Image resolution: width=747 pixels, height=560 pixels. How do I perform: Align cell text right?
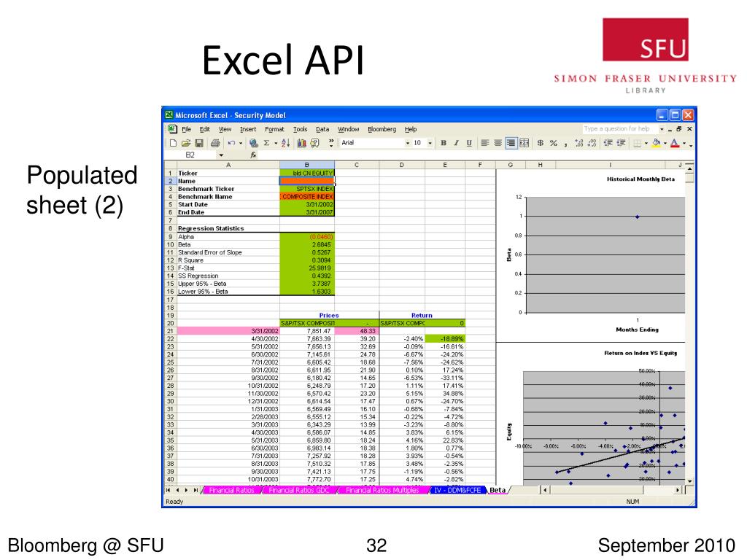coord(511,143)
